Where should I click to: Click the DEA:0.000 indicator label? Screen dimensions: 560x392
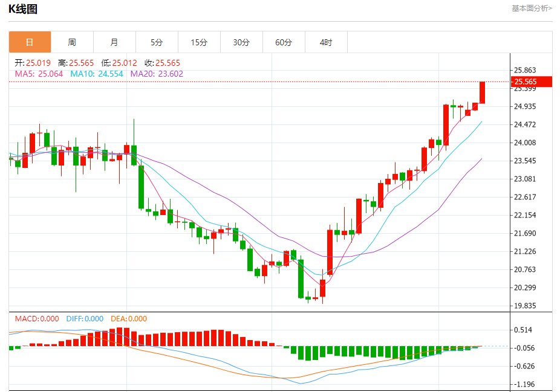point(129,318)
